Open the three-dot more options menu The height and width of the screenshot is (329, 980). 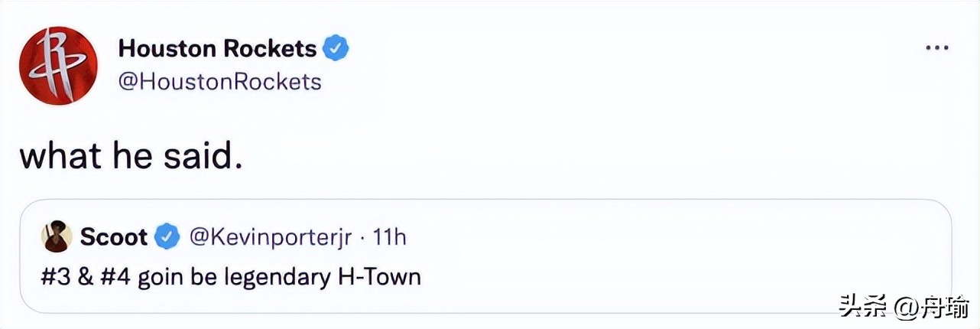(x=936, y=47)
